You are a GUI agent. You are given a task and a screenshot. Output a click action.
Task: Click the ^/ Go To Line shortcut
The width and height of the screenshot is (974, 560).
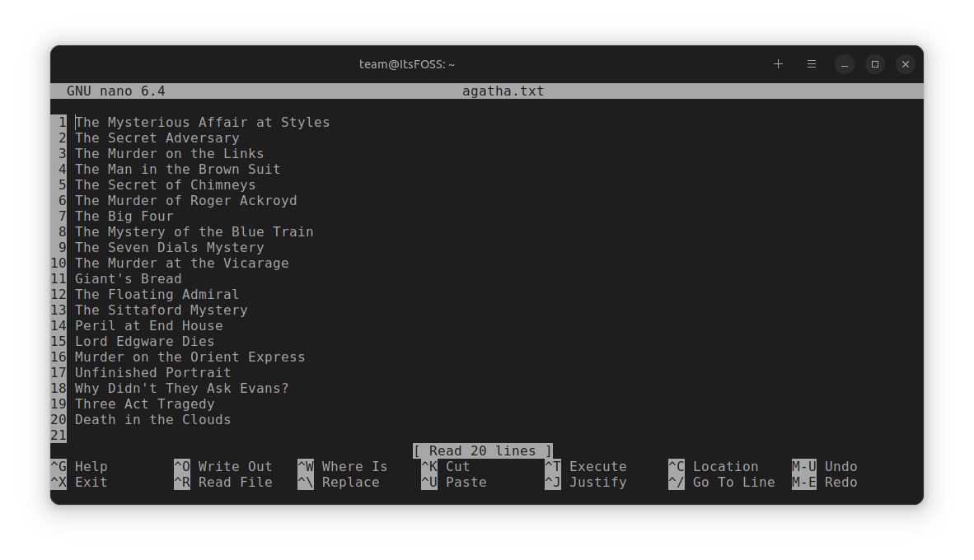pos(722,483)
